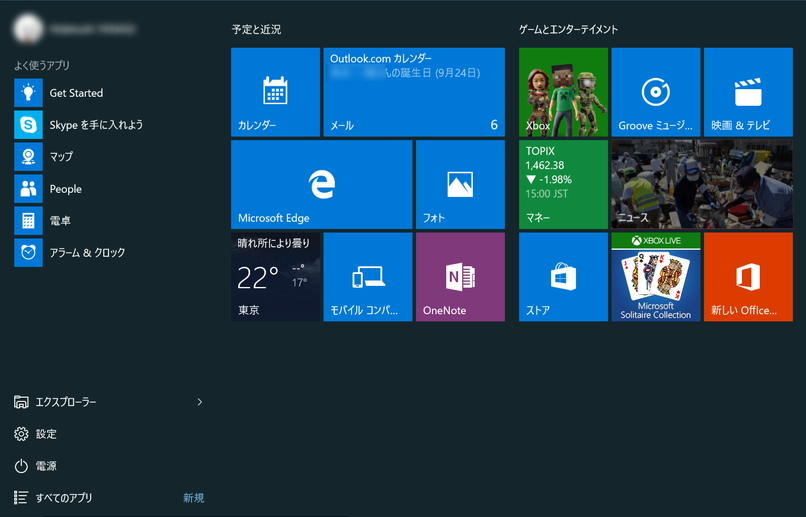Click the ゲームとエンターテイメント group heading

(569, 29)
